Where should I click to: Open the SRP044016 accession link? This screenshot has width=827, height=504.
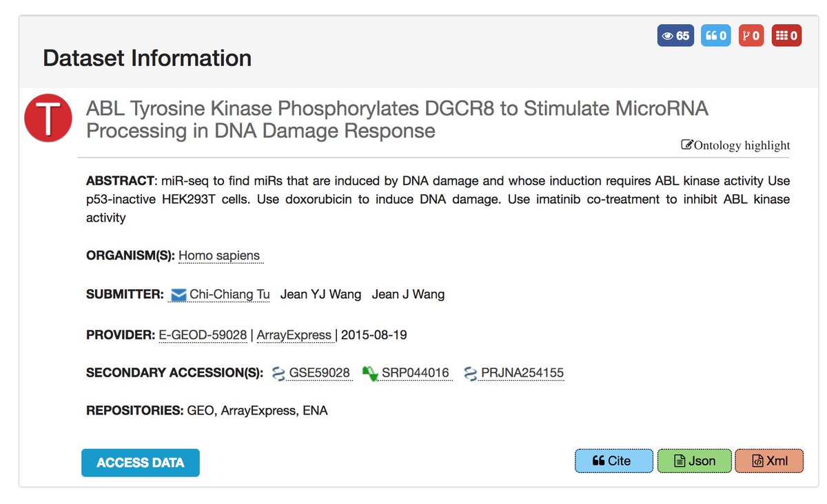coord(416,373)
